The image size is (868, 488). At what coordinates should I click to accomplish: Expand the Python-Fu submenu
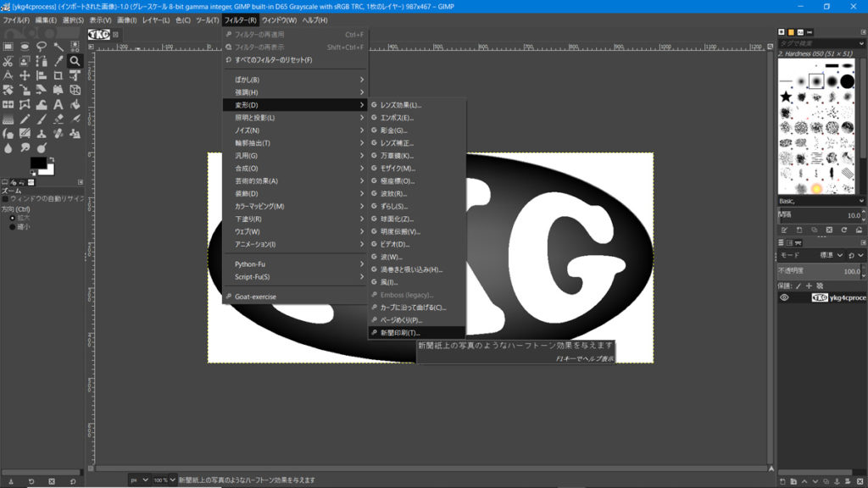[x=295, y=264]
